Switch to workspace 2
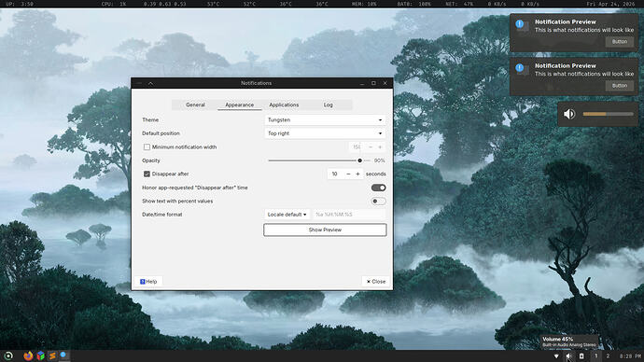The height and width of the screenshot is (362, 644). (608, 355)
